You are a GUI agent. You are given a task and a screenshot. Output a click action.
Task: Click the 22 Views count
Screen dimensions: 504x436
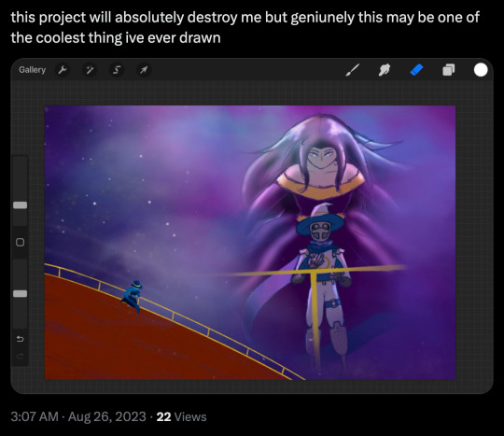pos(182,416)
